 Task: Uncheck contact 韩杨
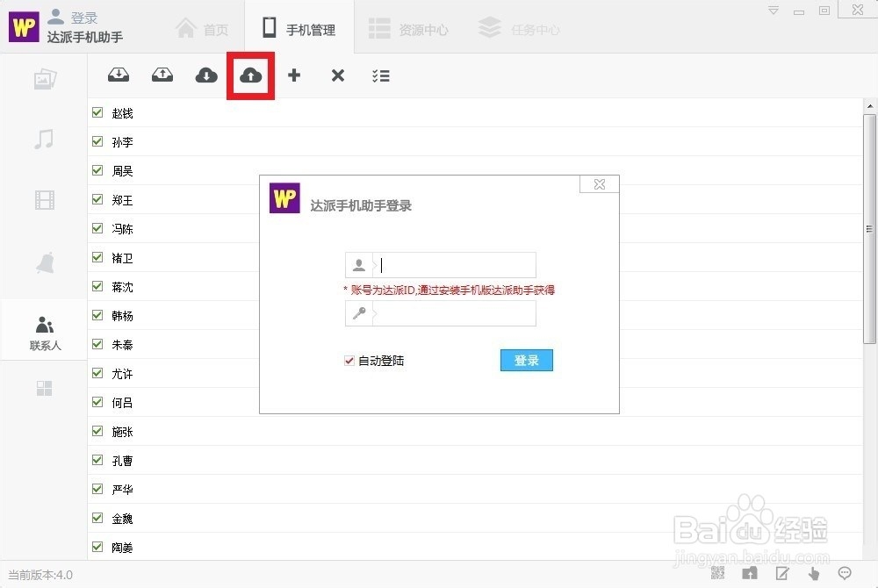point(97,315)
